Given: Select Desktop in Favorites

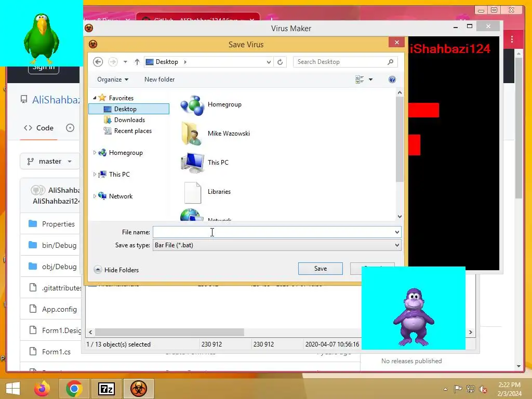Looking at the screenshot, I should (x=129, y=109).
